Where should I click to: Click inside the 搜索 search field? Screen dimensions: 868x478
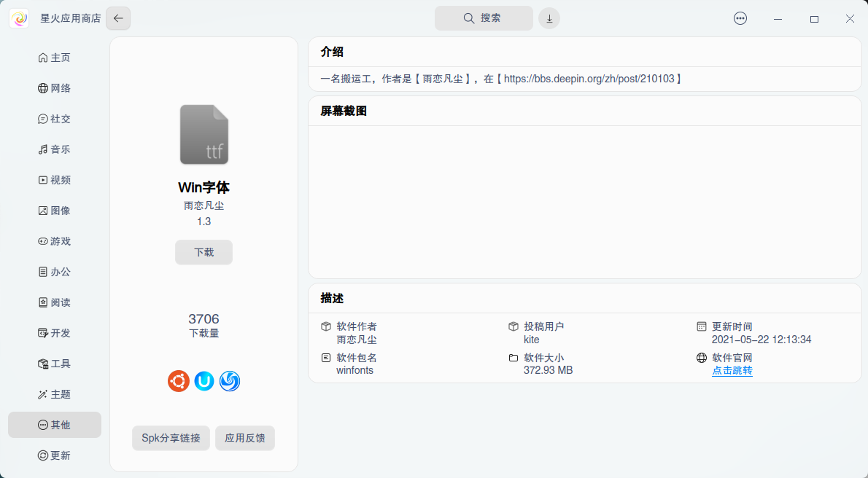tap(484, 17)
